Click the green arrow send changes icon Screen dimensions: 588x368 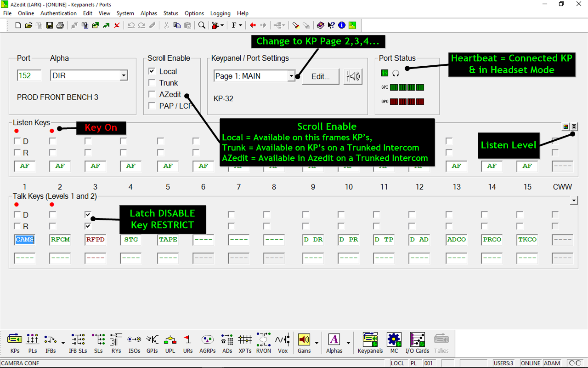pyautogui.click(x=106, y=25)
